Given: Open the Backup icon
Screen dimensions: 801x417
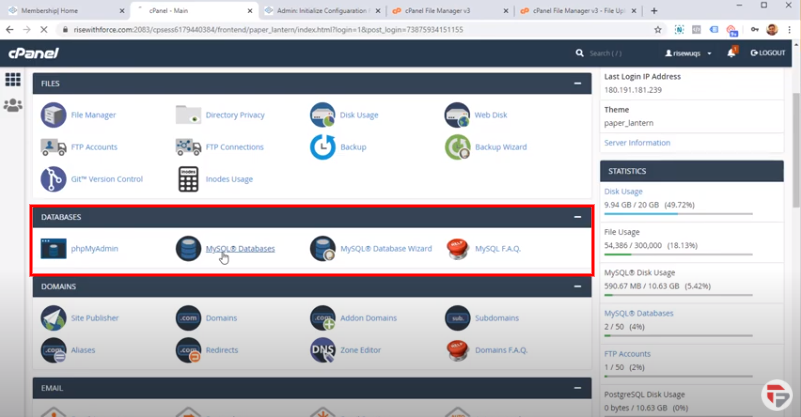Looking at the screenshot, I should (322, 147).
